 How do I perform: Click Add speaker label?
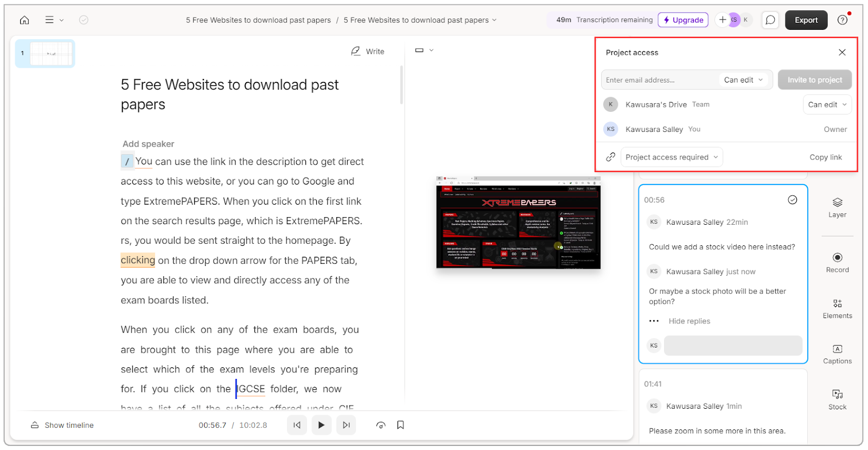(x=148, y=144)
